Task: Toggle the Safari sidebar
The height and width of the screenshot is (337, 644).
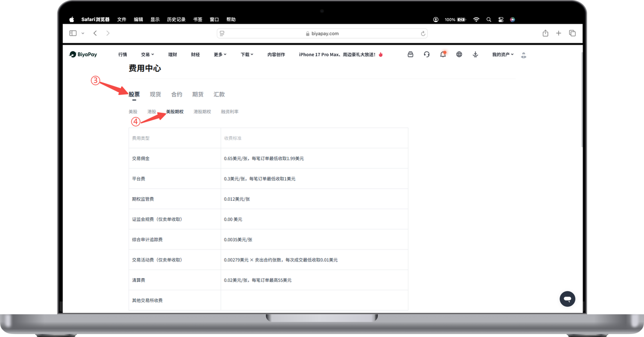Action: pos(73,33)
